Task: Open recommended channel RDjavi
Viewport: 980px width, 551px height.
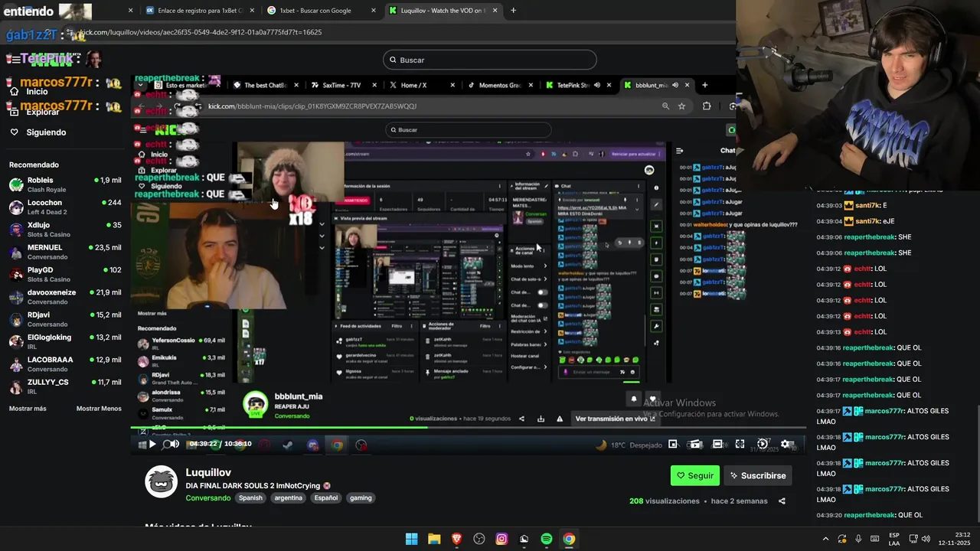Action: pos(65,319)
